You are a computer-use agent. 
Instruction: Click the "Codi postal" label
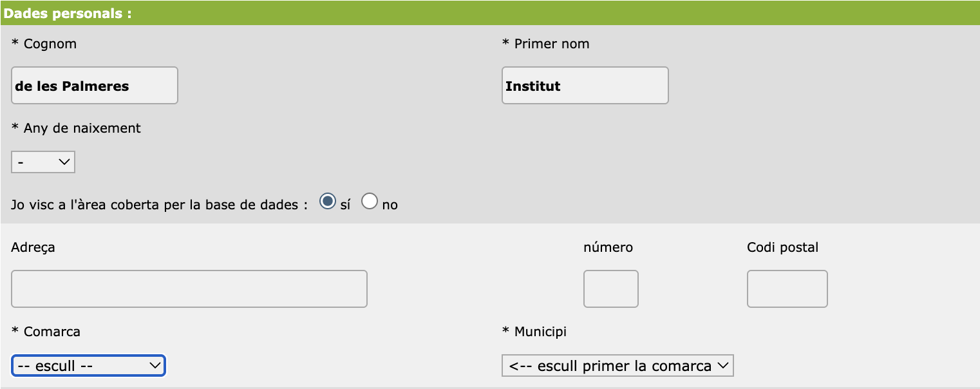782,247
